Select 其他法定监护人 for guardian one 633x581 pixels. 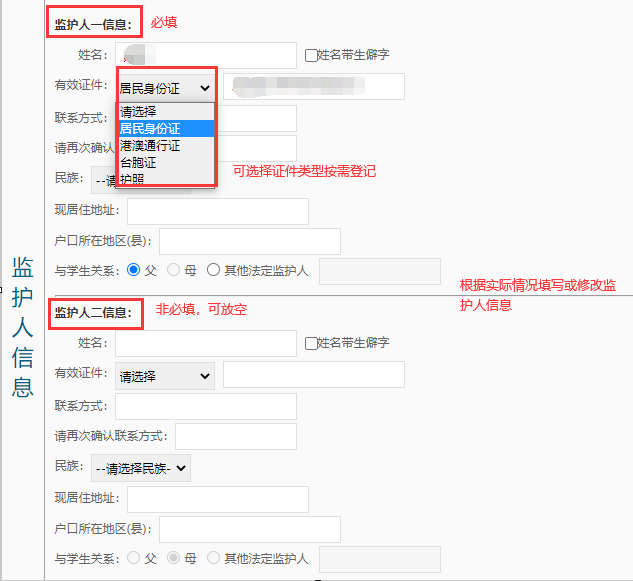click(213, 270)
